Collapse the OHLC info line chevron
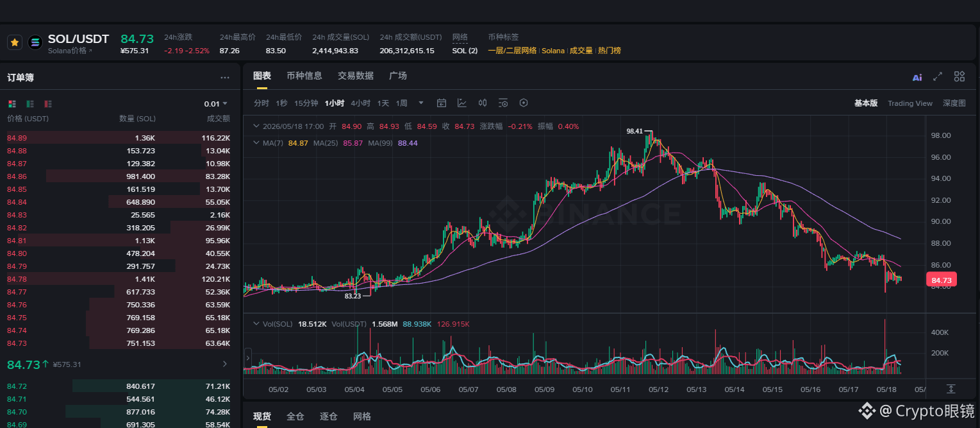 click(257, 126)
